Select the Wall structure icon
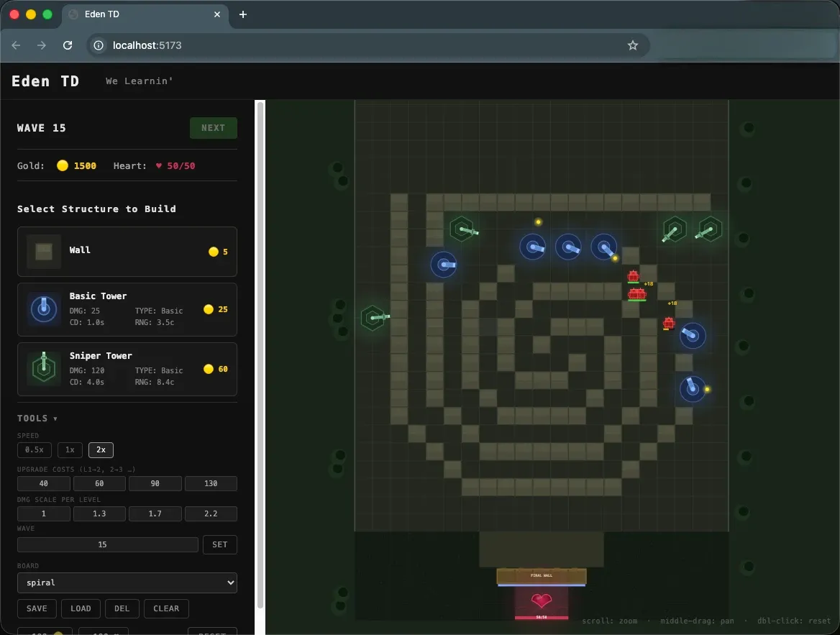840x635 pixels. 43,251
